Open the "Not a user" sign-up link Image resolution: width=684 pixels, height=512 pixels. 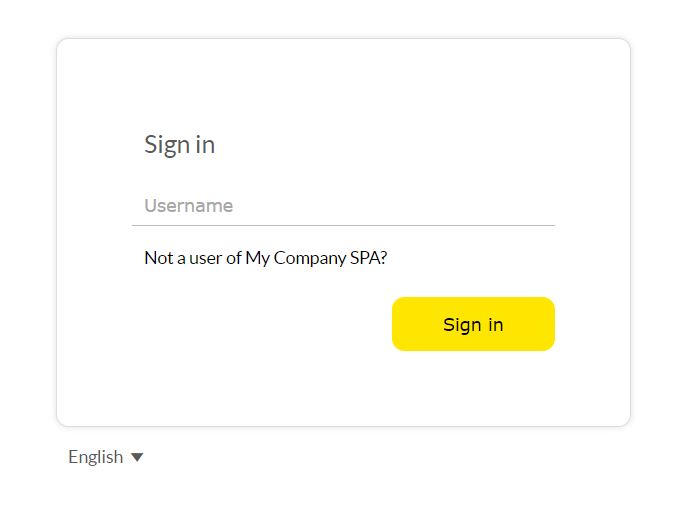[265, 258]
